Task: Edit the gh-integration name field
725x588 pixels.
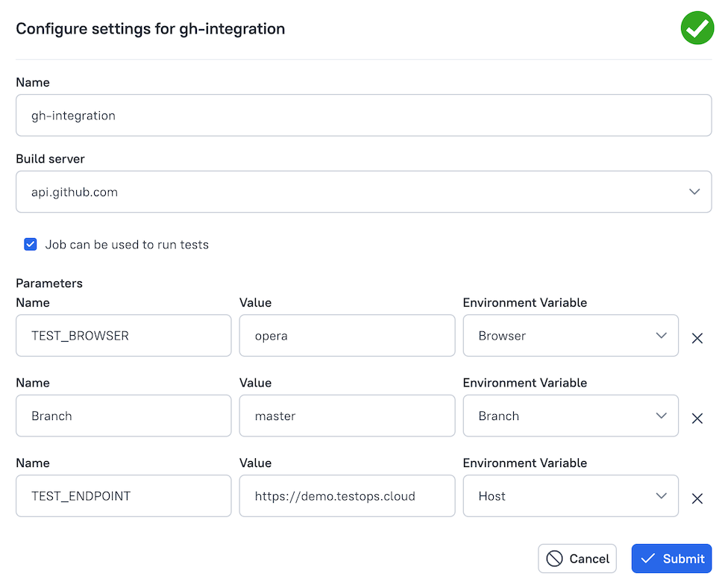Action: (x=363, y=115)
